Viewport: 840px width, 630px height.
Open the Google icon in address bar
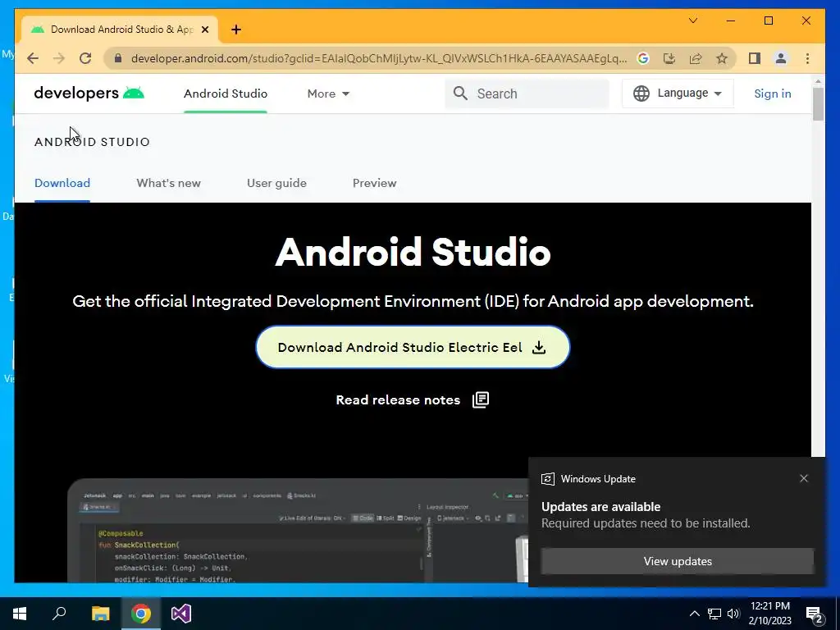click(643, 58)
